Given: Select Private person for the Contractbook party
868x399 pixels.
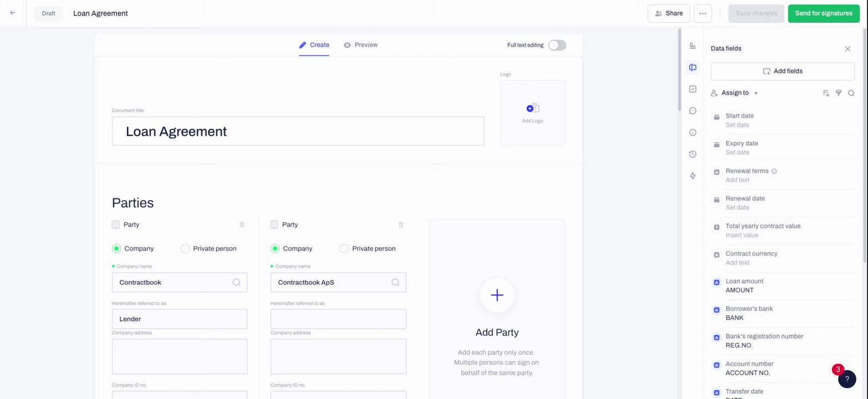Looking at the screenshot, I should click(x=185, y=248).
